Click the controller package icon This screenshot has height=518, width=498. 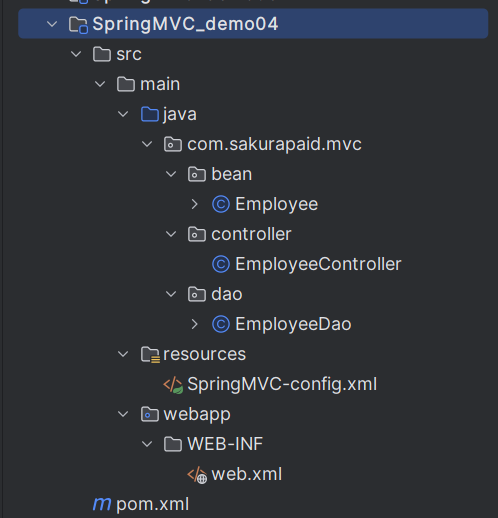coord(197,234)
